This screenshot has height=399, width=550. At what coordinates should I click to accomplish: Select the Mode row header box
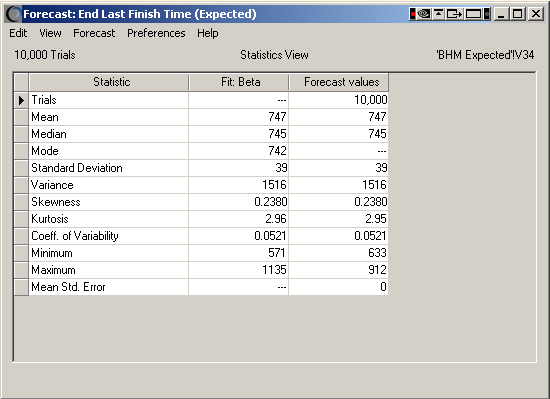21,151
